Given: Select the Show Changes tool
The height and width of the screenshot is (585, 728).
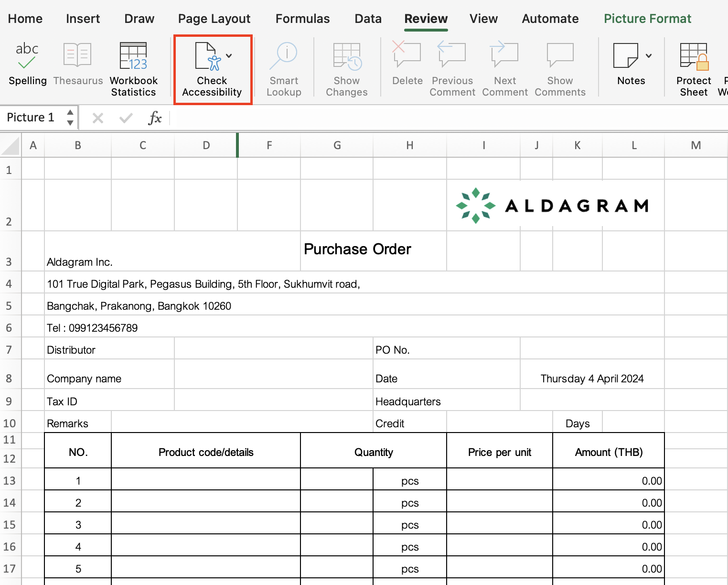Looking at the screenshot, I should 346,67.
